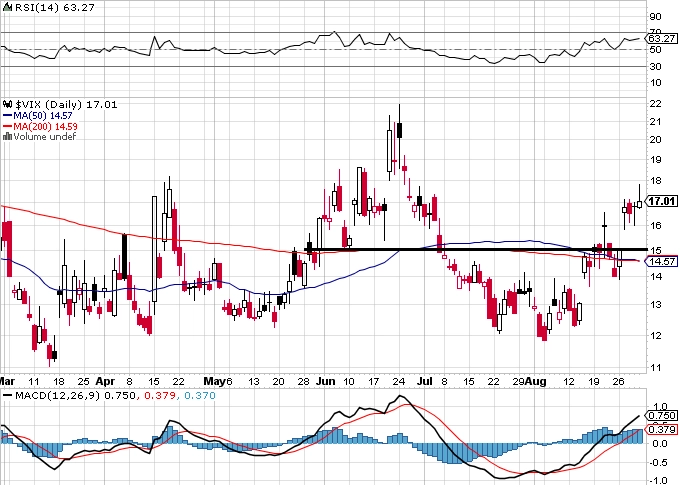Click the Aug label on date axis

[x=536, y=382]
